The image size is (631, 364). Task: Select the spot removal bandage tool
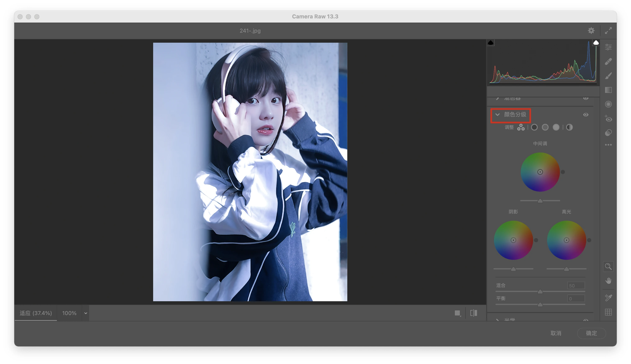tap(608, 61)
